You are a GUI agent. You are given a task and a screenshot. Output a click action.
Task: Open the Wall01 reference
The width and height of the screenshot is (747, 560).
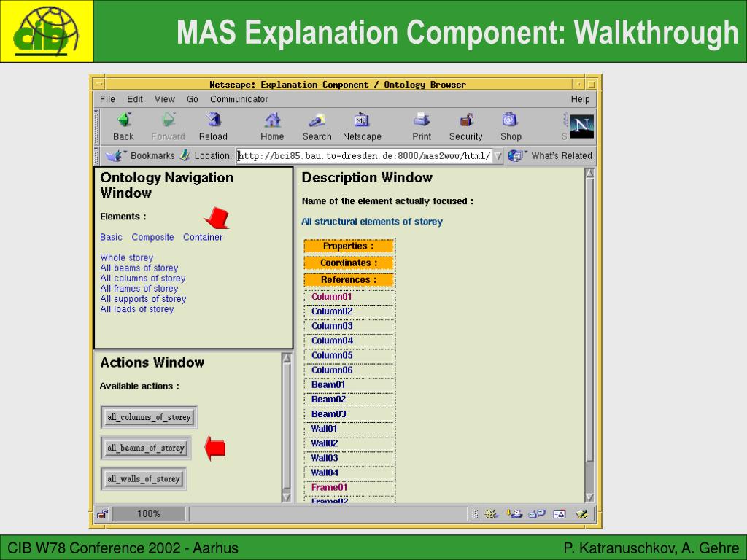pyautogui.click(x=324, y=429)
